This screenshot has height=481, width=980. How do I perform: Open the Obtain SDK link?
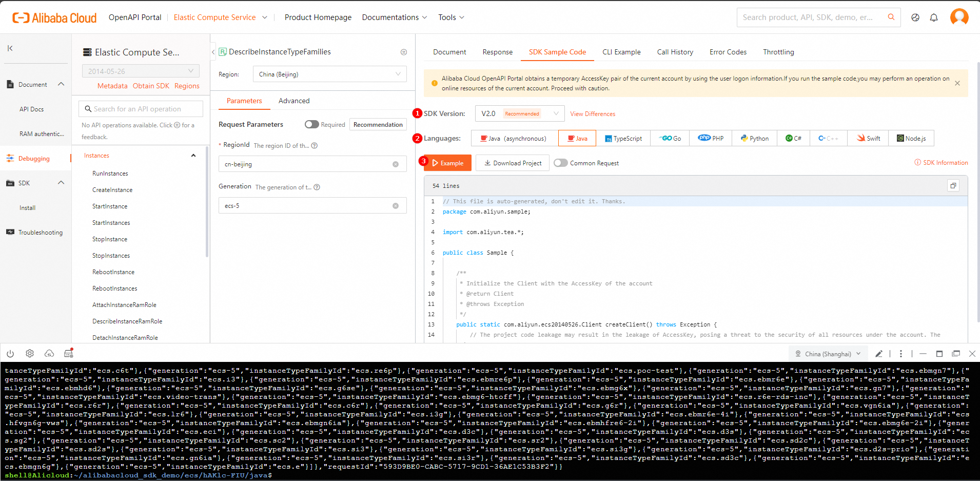(x=151, y=86)
